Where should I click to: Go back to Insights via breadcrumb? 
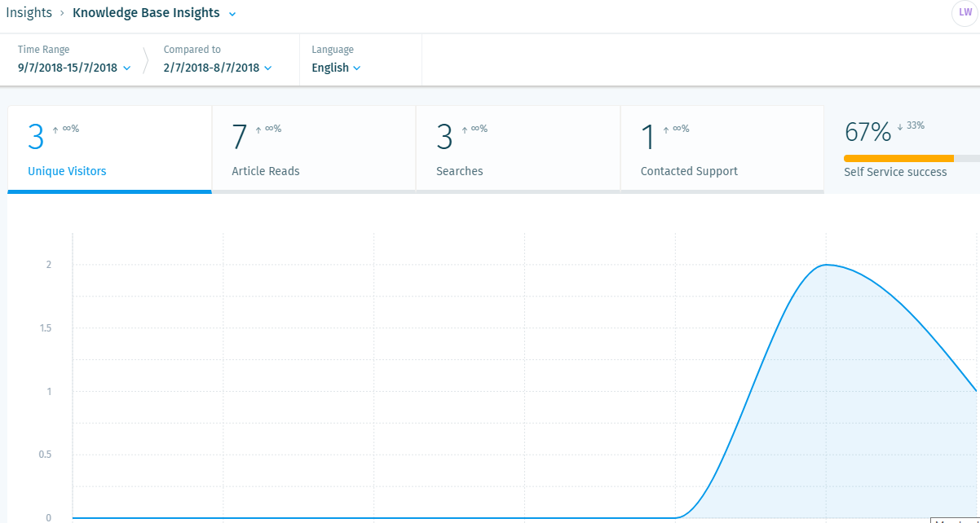pyautogui.click(x=29, y=13)
